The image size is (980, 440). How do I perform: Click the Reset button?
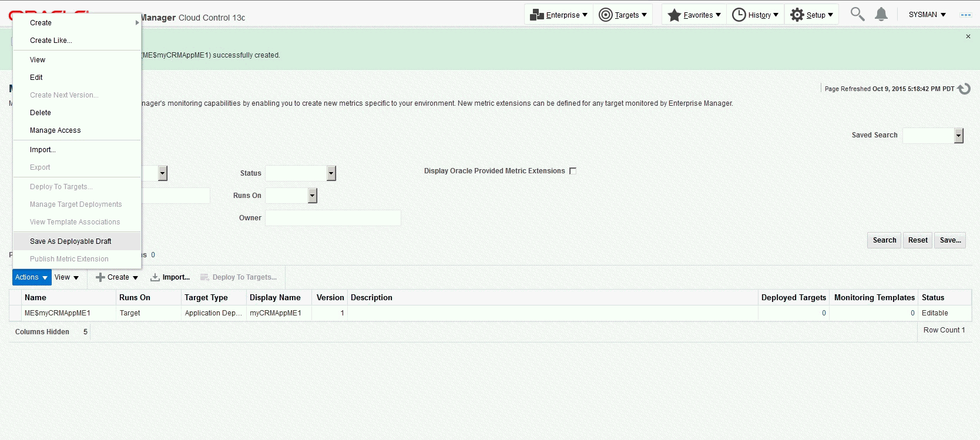(x=918, y=240)
